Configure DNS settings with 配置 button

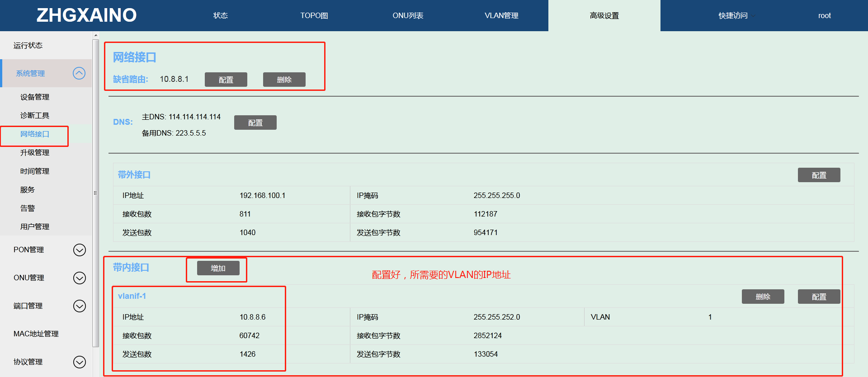coord(255,123)
